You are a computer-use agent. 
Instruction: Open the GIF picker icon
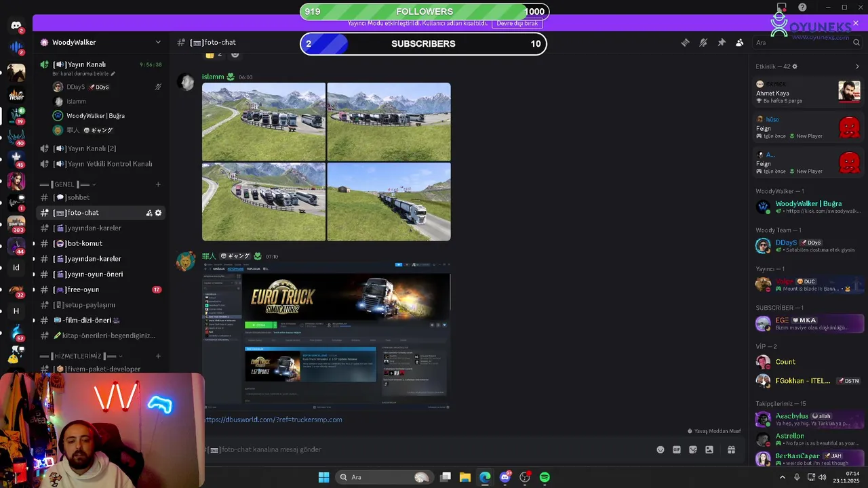[677, 449]
